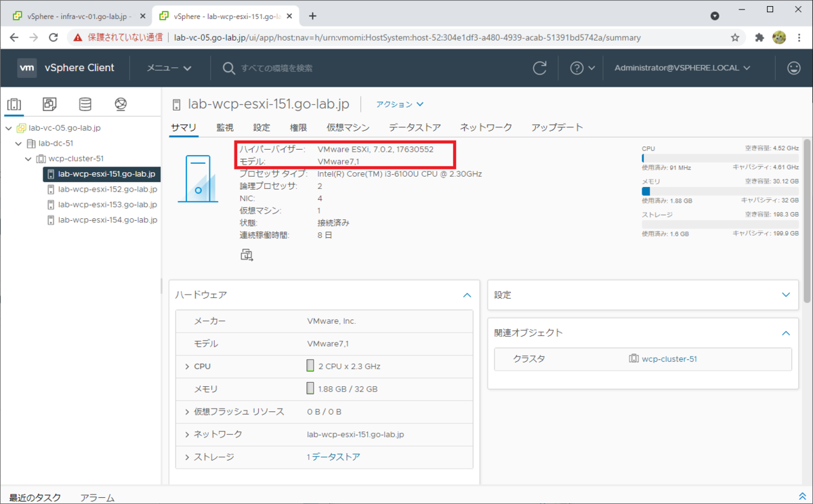The image size is (813, 504).
Task: Open Administrator@VSPHERE.LOCAL user menu
Action: (682, 68)
